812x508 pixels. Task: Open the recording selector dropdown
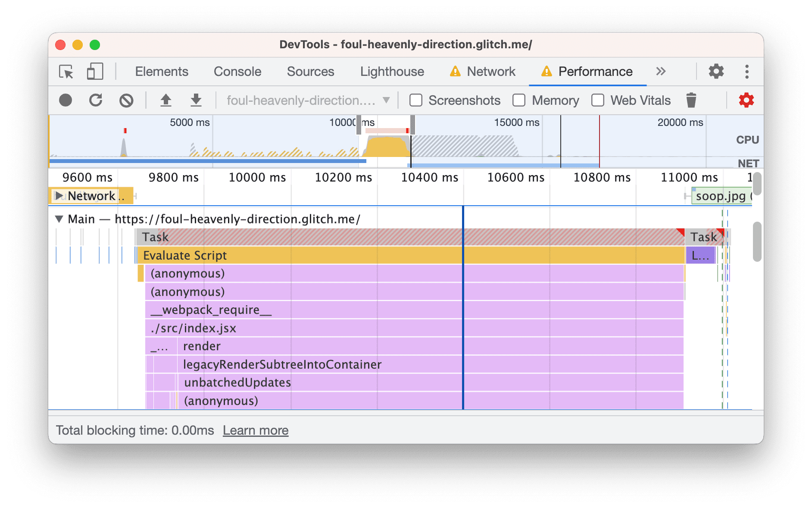click(308, 100)
